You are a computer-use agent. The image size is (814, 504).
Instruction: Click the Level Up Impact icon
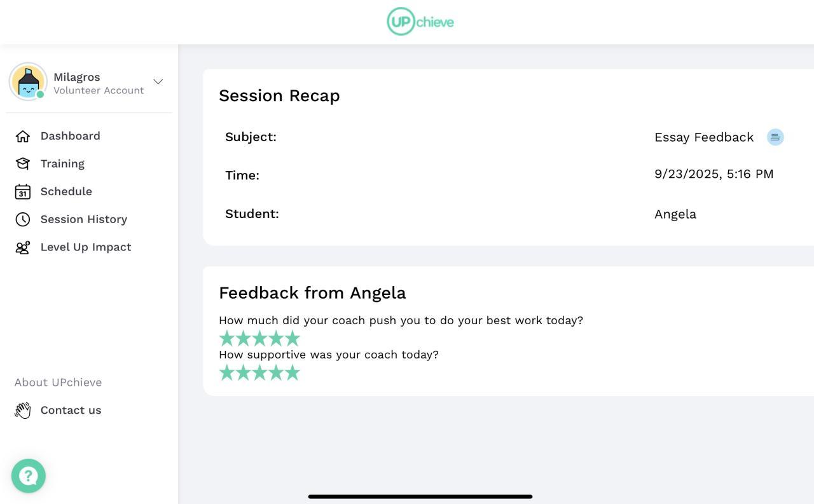23,247
